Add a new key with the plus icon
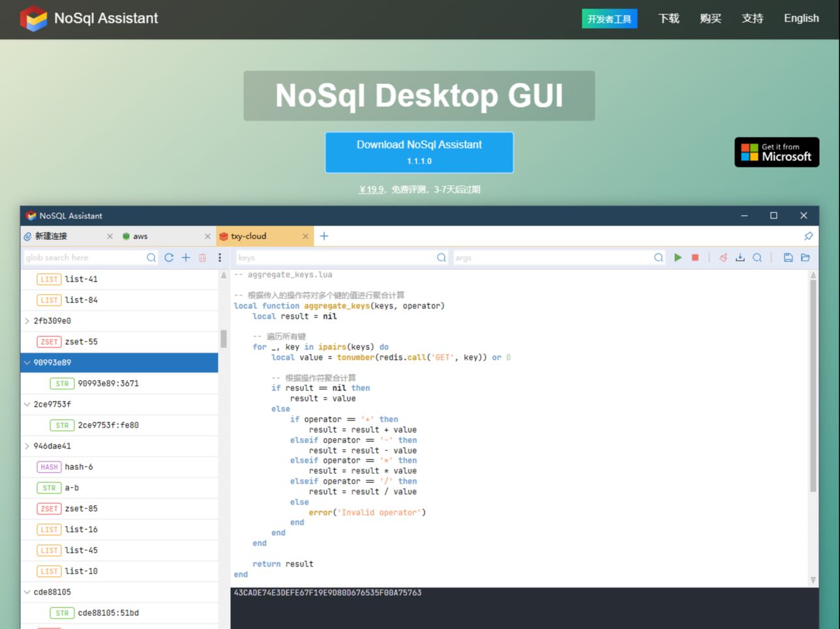840x629 pixels. tap(185, 257)
